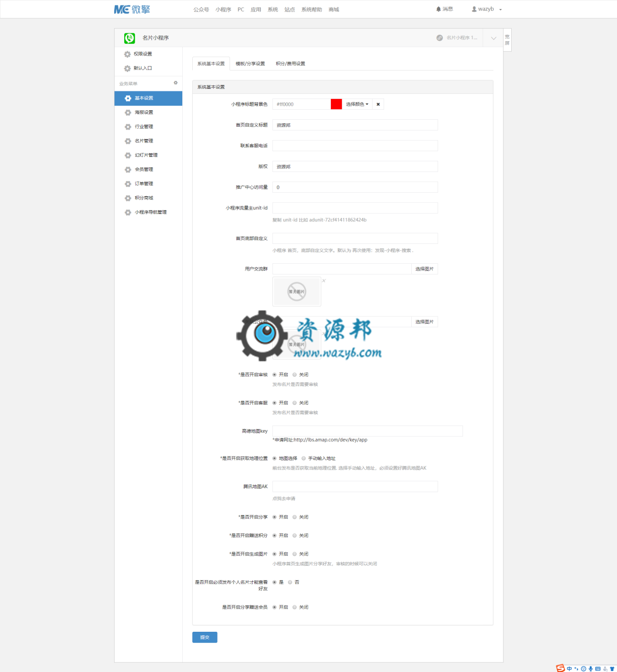This screenshot has height=672, width=617.
Task: Click the 高德地图key input field
Action: pos(368,431)
